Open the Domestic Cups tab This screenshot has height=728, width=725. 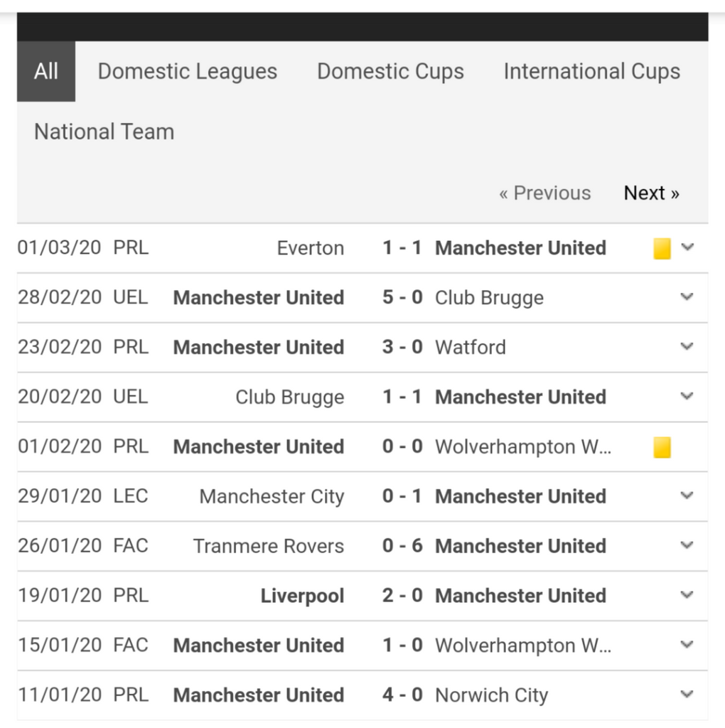pos(390,71)
